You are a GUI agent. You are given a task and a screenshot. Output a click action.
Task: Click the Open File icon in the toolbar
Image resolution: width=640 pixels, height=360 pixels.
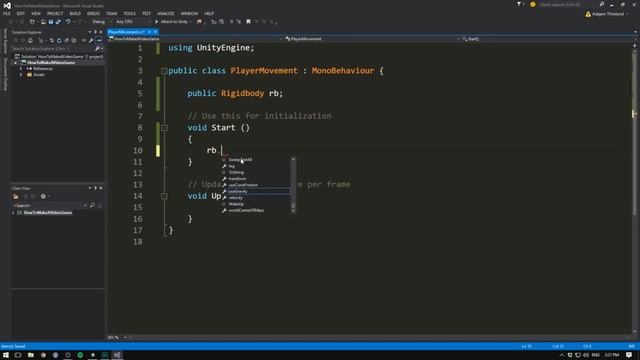(x=43, y=22)
